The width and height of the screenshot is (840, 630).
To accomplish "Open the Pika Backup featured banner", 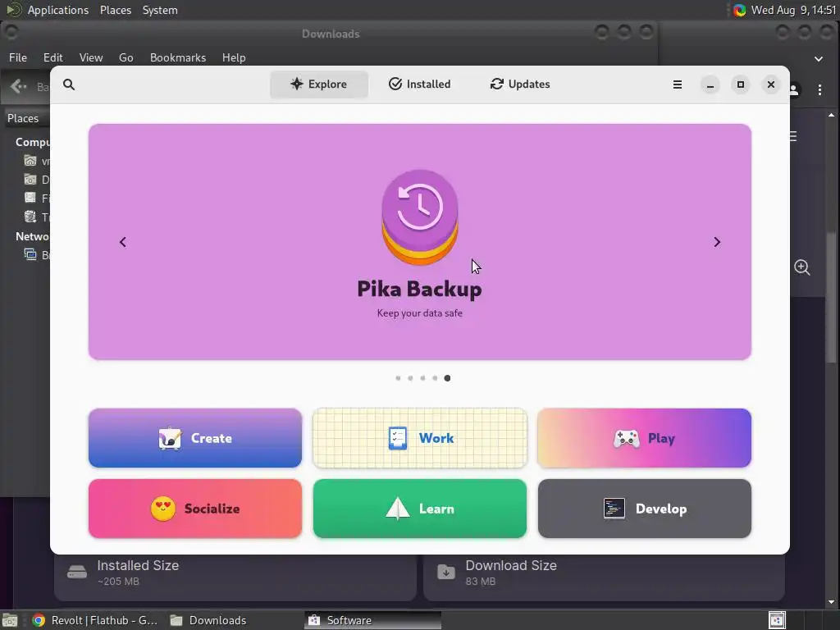I will pos(419,242).
